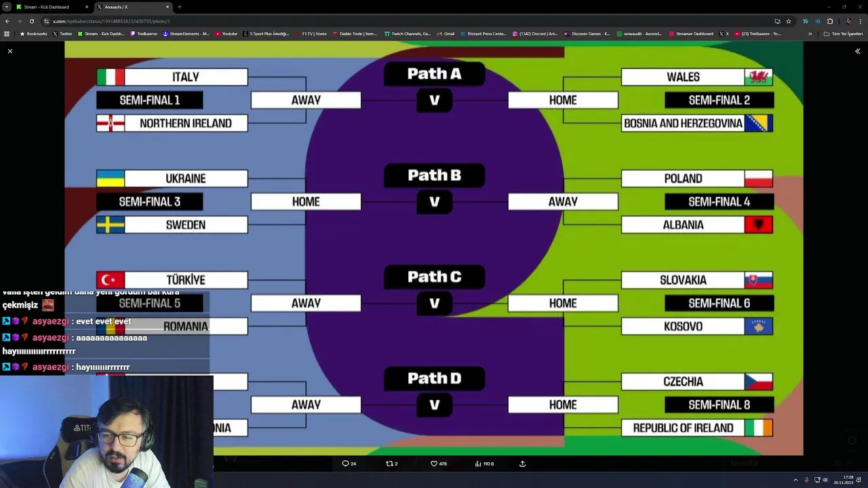Click the WALES team label
Screen dimensions: 868x488
pos(683,77)
